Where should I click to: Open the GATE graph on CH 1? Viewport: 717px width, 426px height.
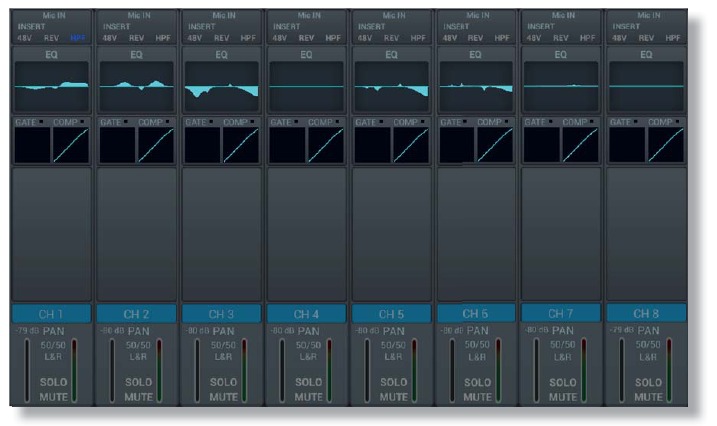32,145
